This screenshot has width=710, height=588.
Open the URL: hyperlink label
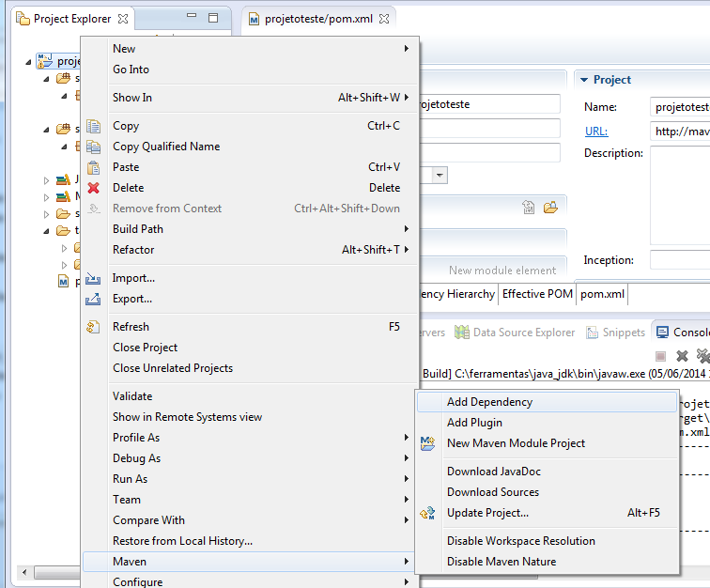[596, 132]
